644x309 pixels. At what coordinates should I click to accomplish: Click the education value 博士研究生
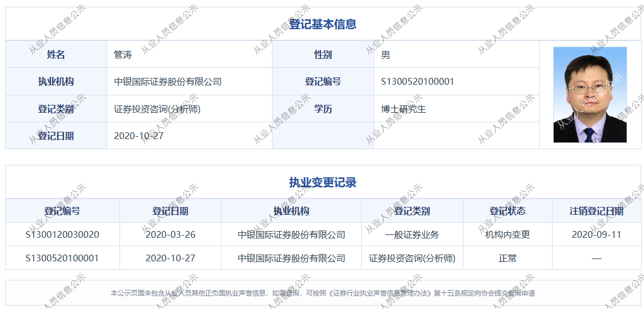coord(403,109)
